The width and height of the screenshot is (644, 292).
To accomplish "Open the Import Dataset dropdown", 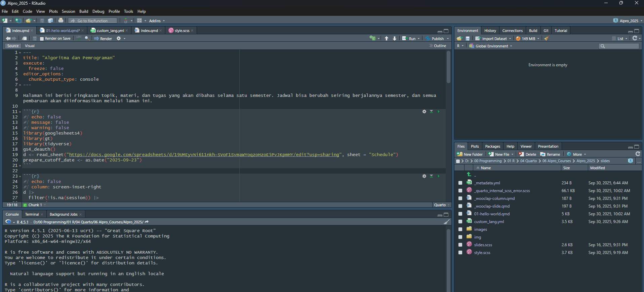I will coord(494,39).
